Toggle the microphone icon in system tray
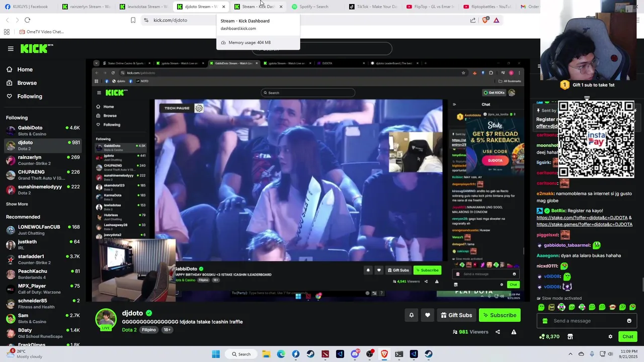The height and width of the screenshot is (362, 644). coord(592,354)
